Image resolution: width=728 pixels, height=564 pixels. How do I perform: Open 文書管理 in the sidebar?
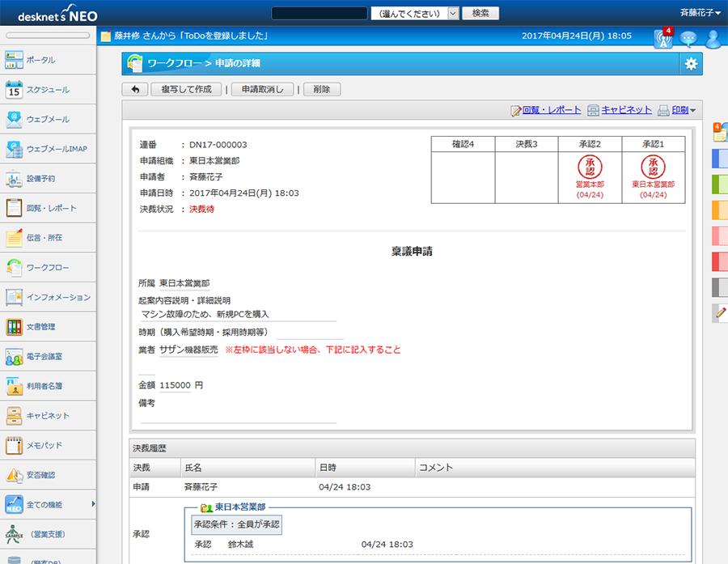(48, 327)
